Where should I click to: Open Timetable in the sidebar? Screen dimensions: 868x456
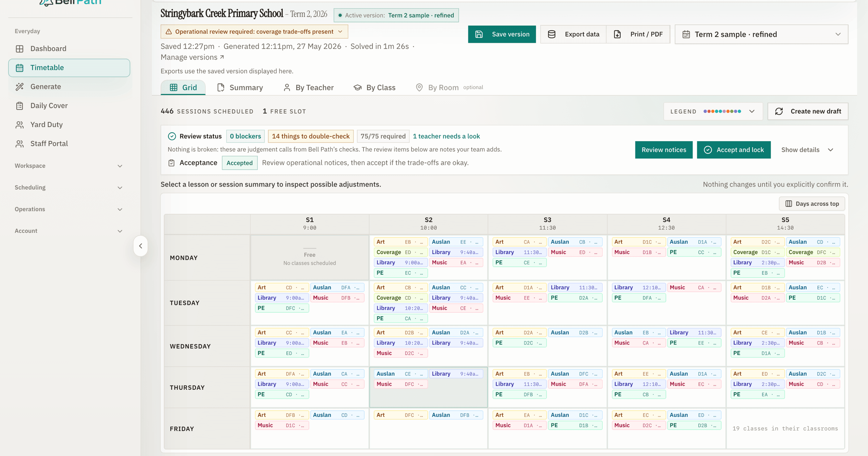(69, 68)
